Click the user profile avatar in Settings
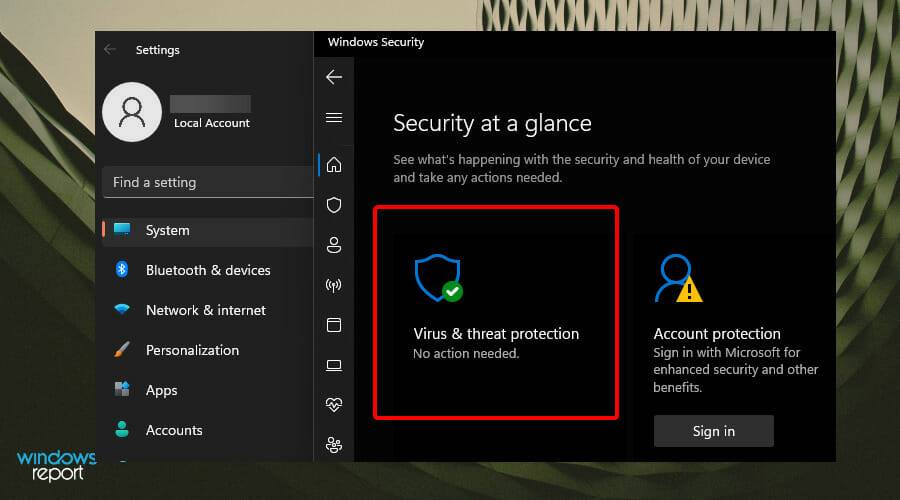The width and height of the screenshot is (900, 500). [132, 112]
